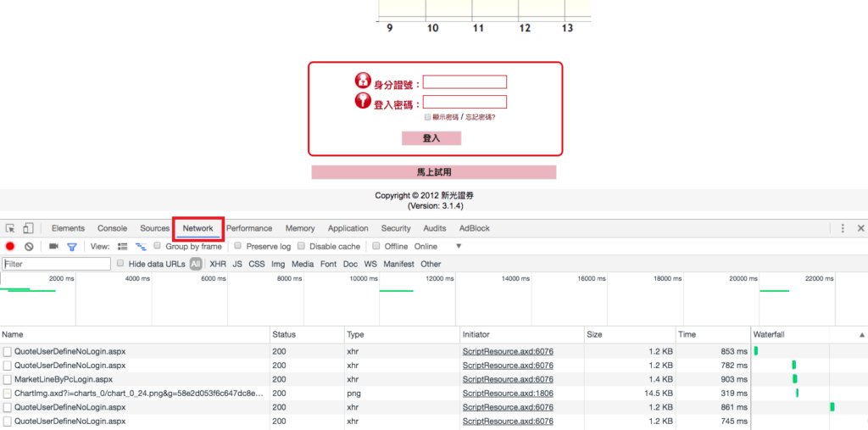Open the Audits tab
868x430 pixels.
435,228
